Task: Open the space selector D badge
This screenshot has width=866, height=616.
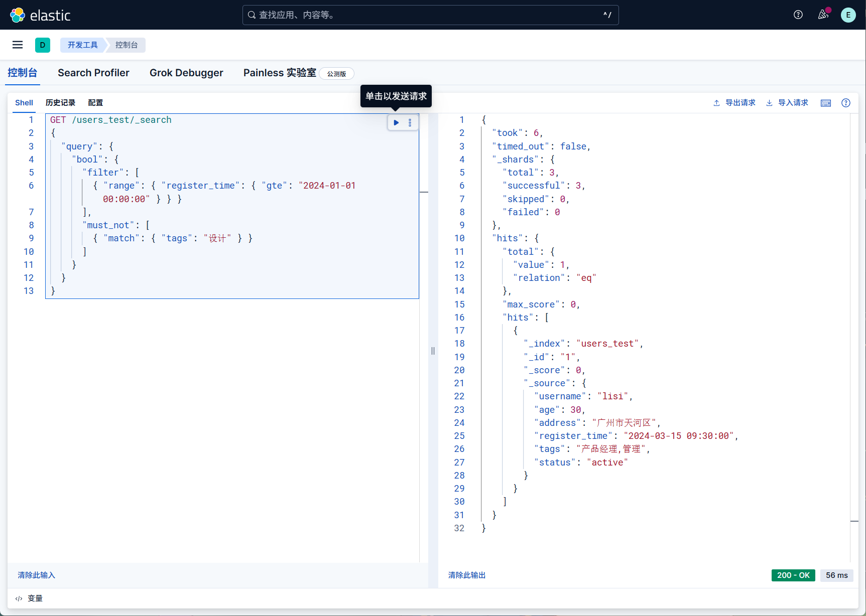Action: [x=43, y=45]
